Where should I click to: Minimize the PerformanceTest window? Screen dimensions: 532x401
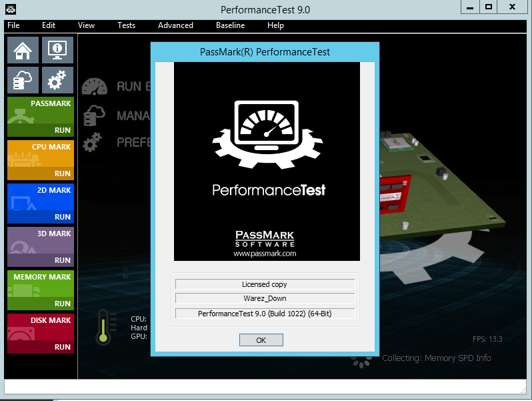[470, 7]
